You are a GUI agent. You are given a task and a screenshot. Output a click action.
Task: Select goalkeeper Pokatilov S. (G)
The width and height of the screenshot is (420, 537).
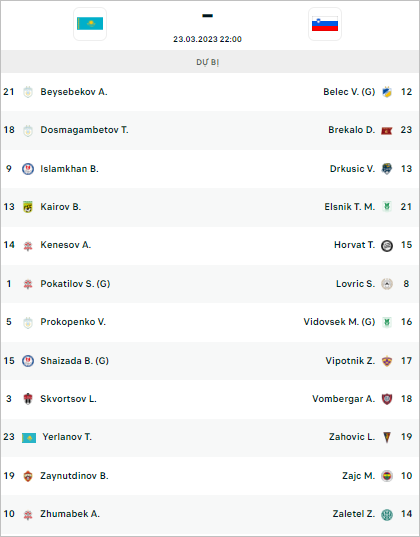click(75, 284)
